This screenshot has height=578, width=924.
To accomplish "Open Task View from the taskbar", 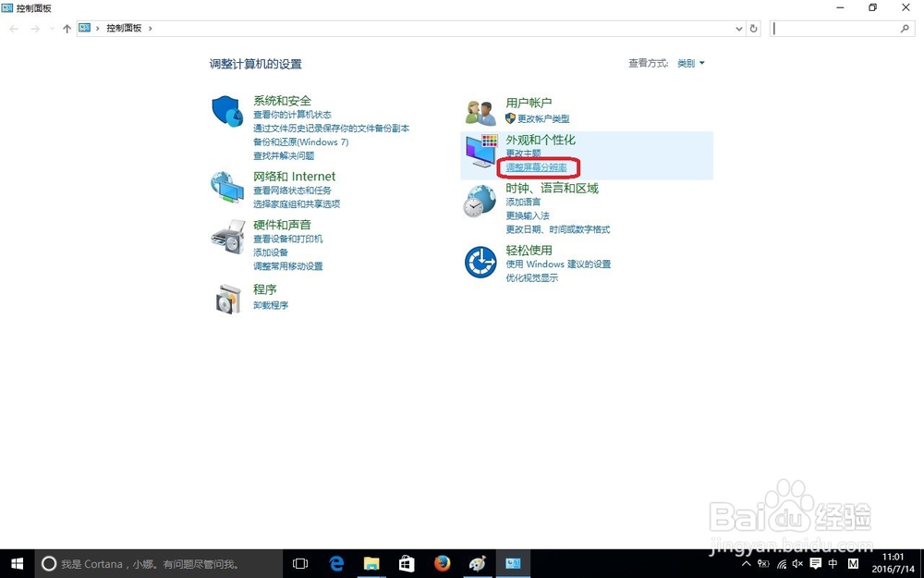I will click(300, 563).
